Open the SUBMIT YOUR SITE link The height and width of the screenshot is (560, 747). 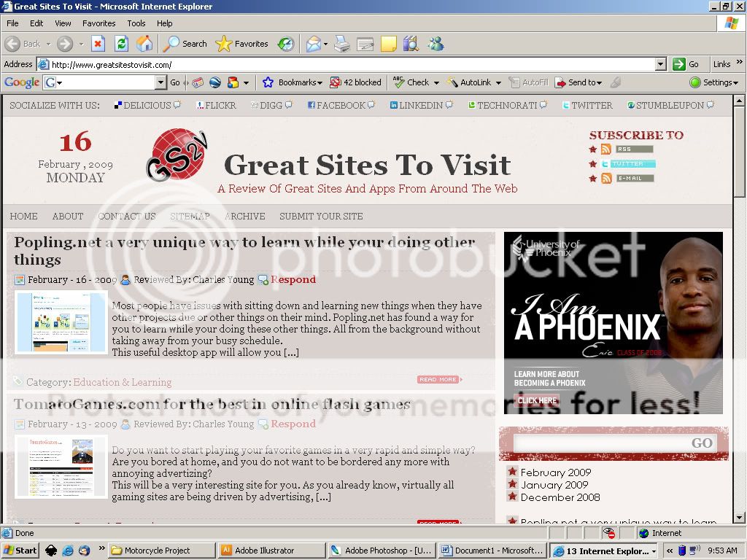coord(321,216)
